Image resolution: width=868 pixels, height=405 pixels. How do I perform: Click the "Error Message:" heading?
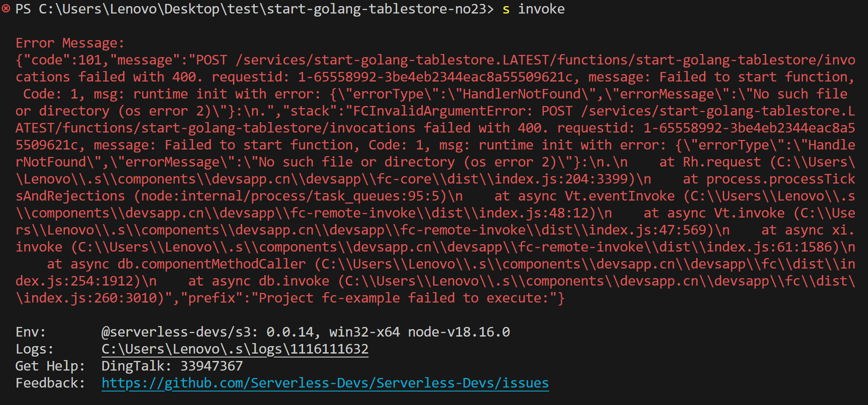[x=70, y=43]
